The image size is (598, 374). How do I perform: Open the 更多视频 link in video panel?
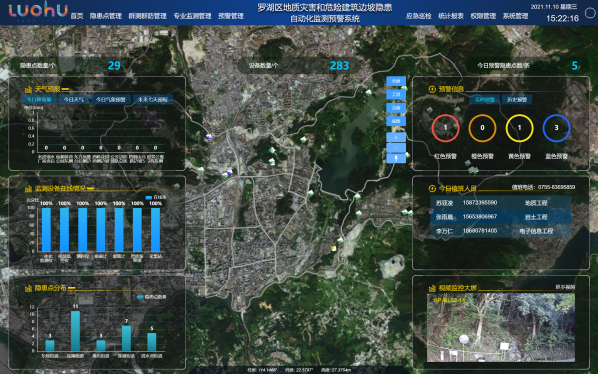click(x=565, y=287)
